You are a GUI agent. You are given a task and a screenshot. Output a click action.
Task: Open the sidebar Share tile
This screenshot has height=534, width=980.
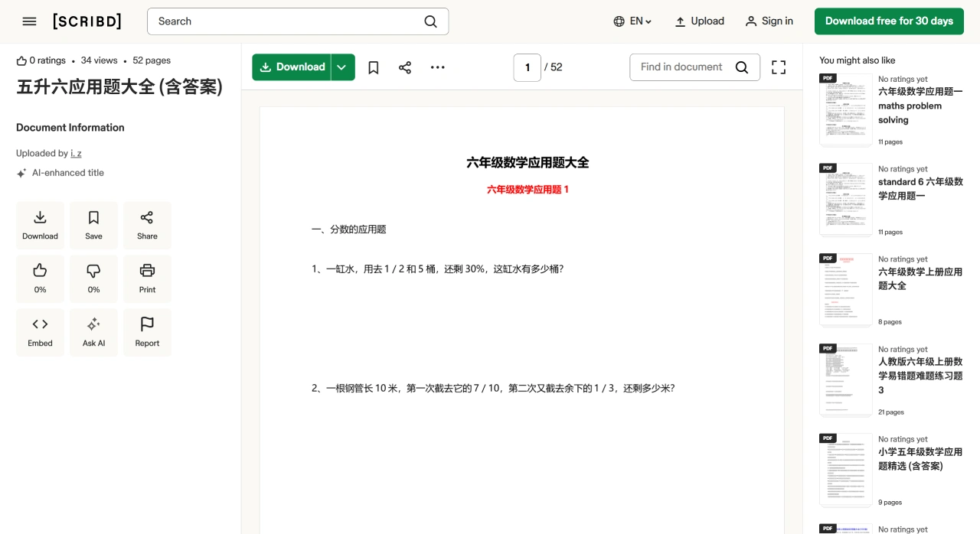pyautogui.click(x=147, y=226)
